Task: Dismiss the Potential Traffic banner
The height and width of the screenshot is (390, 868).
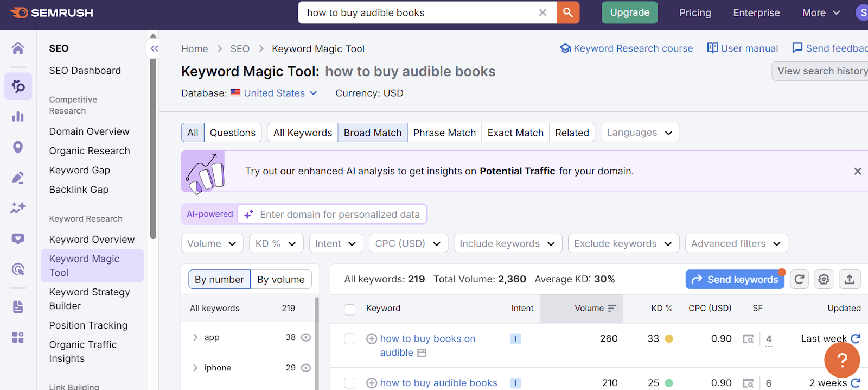Action: click(858, 171)
